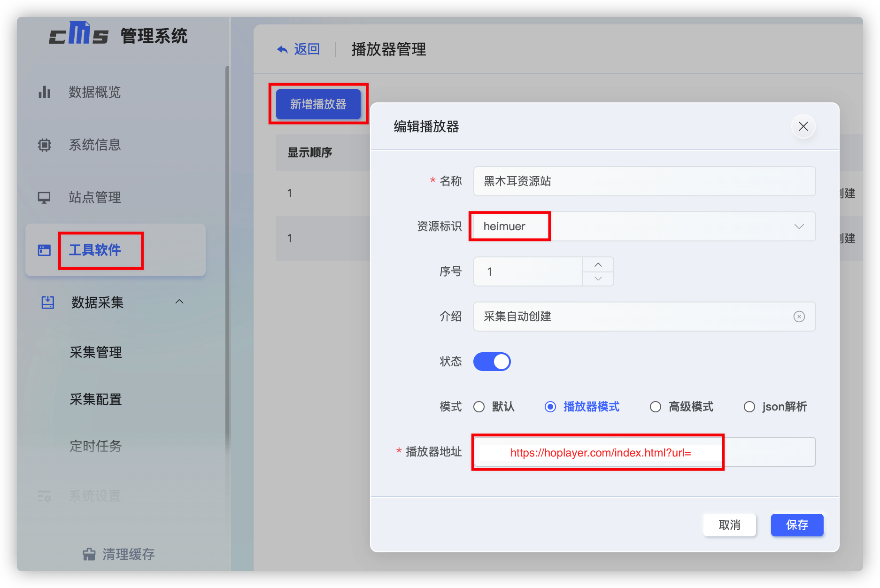880x588 pixels.
Task: Open the 资源标识 dropdown arrow
Action: point(799,226)
